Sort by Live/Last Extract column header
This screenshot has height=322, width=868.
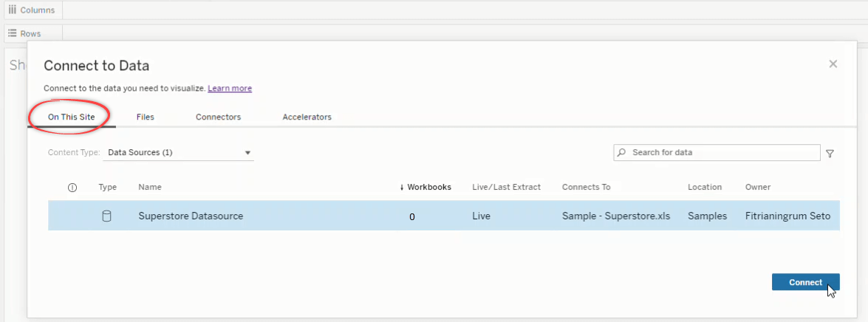pos(507,187)
